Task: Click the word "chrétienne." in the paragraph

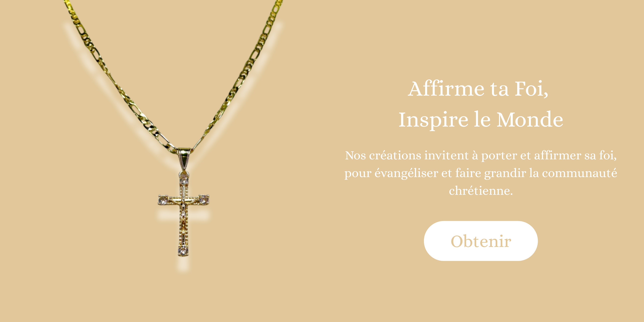Action: click(481, 191)
